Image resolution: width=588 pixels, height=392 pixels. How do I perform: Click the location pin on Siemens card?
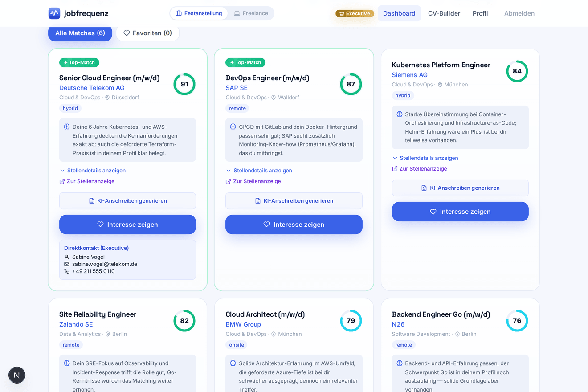click(440, 85)
